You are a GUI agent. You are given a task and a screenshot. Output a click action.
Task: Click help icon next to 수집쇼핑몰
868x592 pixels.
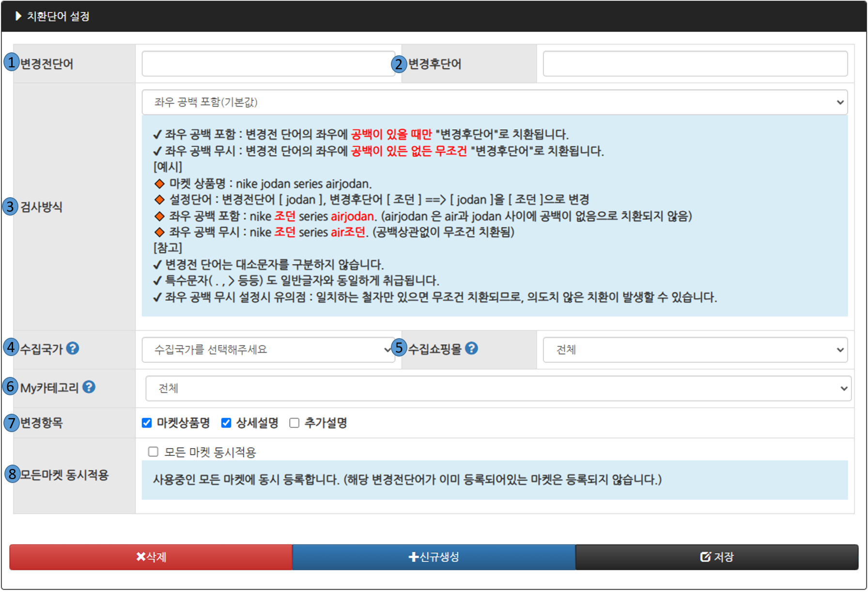(471, 348)
